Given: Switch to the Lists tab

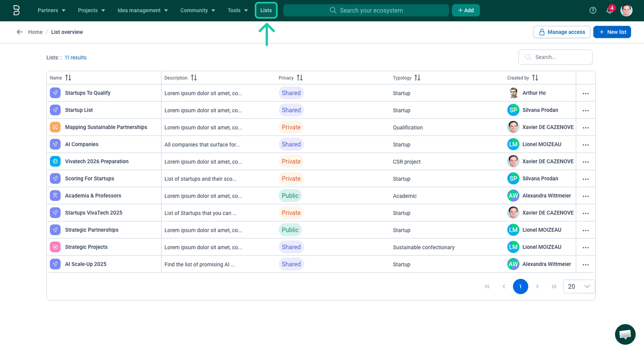Looking at the screenshot, I should [266, 10].
